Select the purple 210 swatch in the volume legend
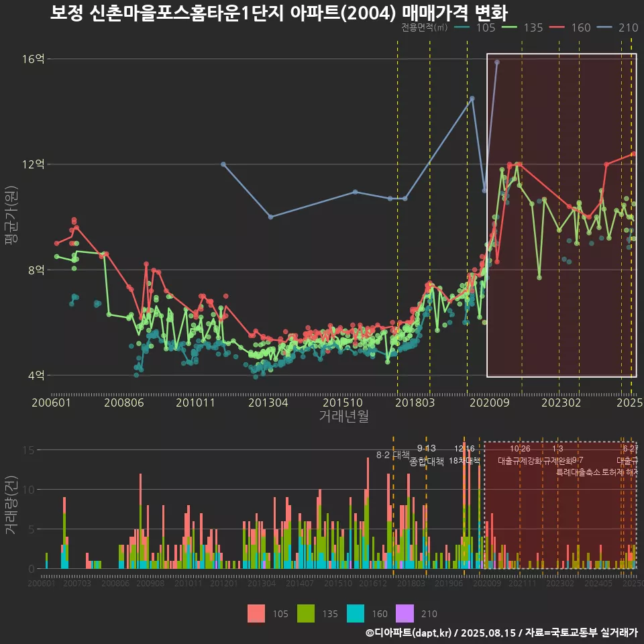This screenshot has width=644, height=644. tap(405, 614)
